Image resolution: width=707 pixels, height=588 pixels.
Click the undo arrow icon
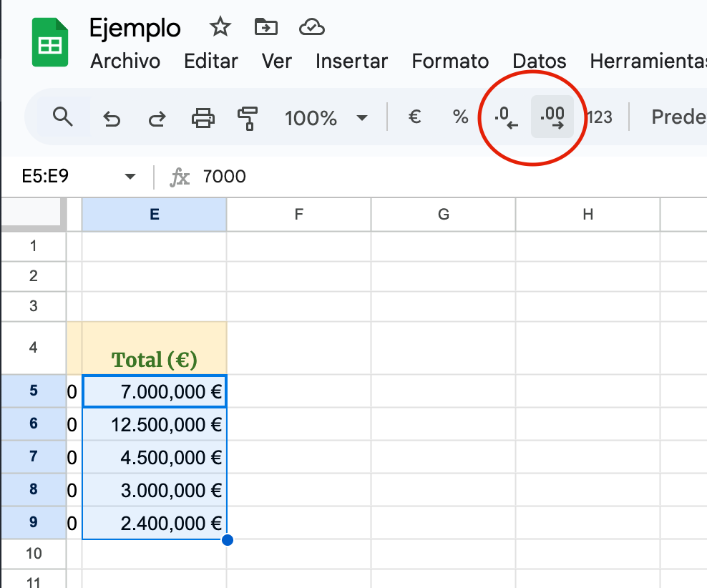[112, 118]
